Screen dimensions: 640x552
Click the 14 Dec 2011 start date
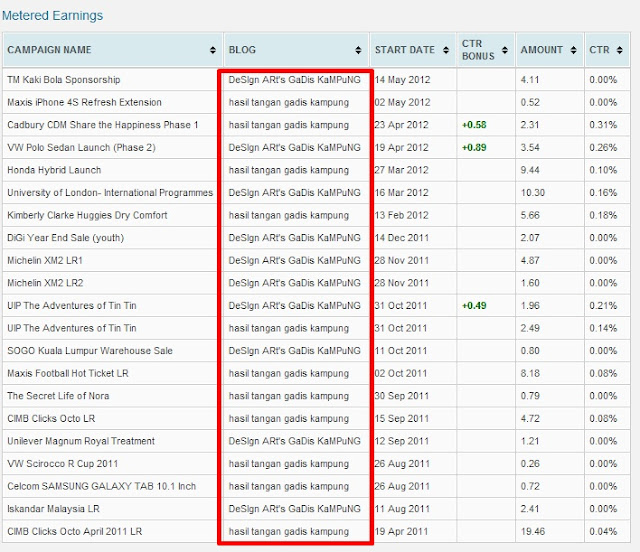[x=402, y=238]
